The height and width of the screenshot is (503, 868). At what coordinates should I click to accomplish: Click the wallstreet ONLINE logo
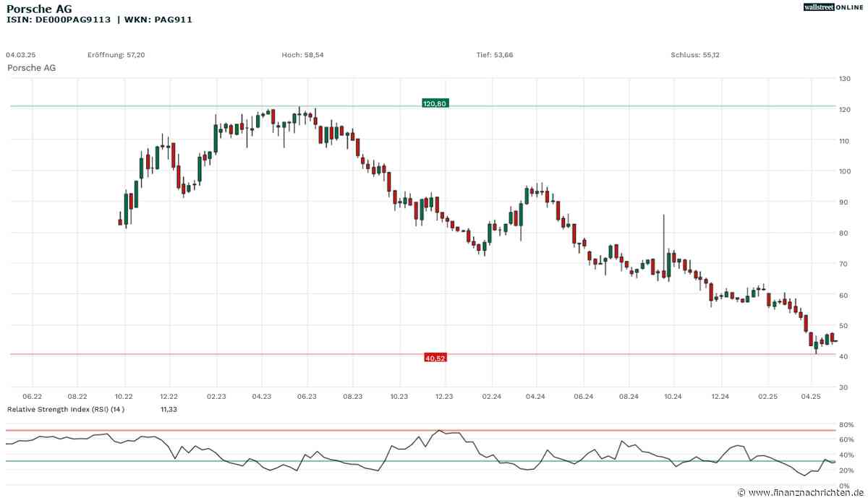click(x=834, y=7)
